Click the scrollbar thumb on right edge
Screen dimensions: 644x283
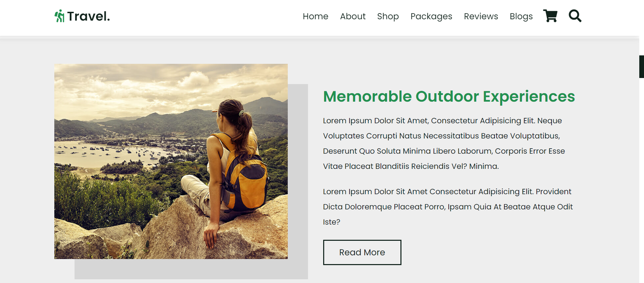click(x=641, y=66)
